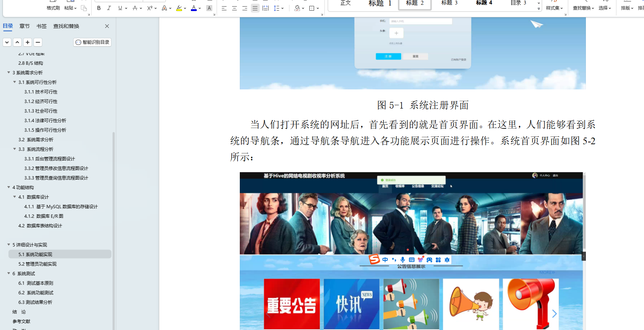The height and width of the screenshot is (330, 644).
Task: Click the paragraph shading fill icon
Action: 297,8
